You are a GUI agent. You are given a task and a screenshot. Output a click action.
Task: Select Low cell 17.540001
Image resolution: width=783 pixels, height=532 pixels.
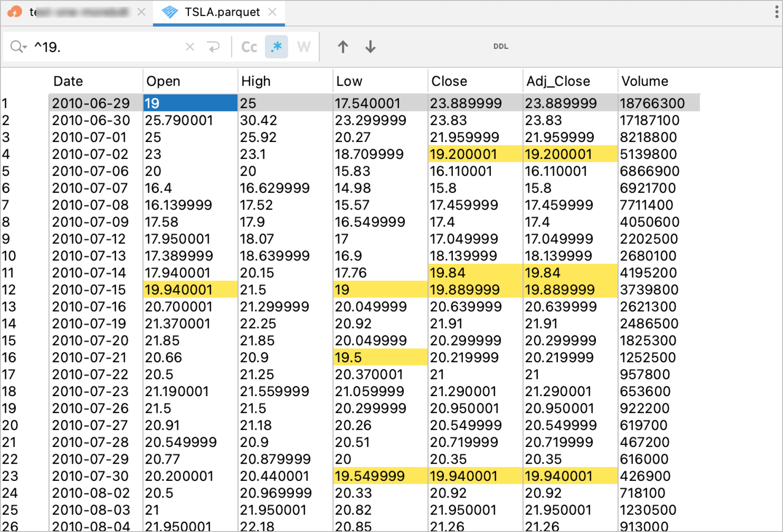point(380,103)
